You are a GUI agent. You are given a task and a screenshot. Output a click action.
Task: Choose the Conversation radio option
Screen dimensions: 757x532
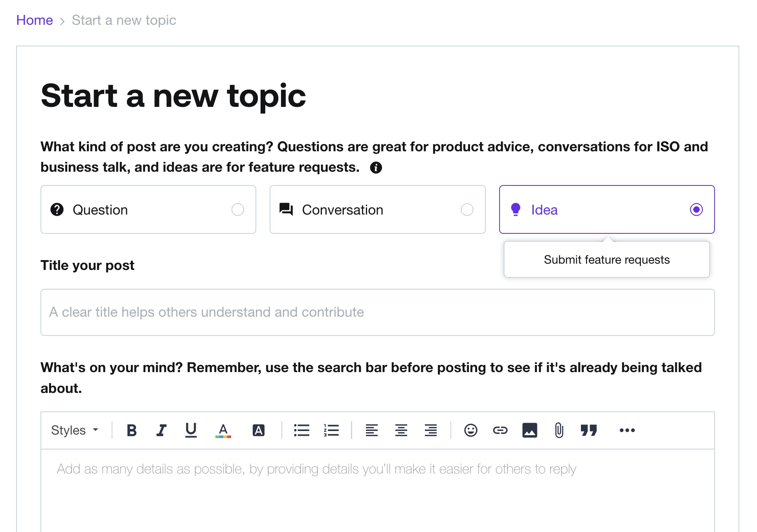[x=467, y=209]
